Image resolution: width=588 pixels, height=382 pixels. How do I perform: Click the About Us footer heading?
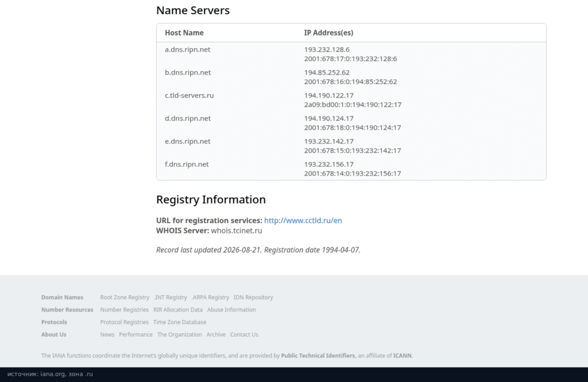click(53, 334)
